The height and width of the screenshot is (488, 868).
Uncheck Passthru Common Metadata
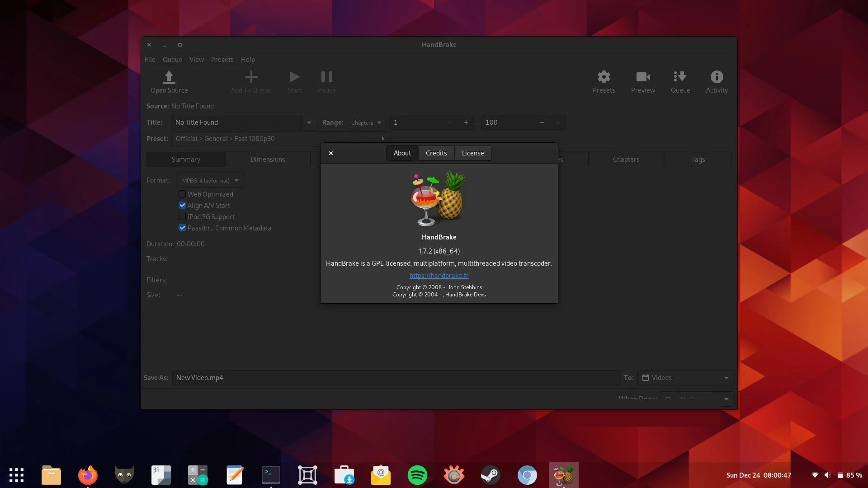point(182,228)
